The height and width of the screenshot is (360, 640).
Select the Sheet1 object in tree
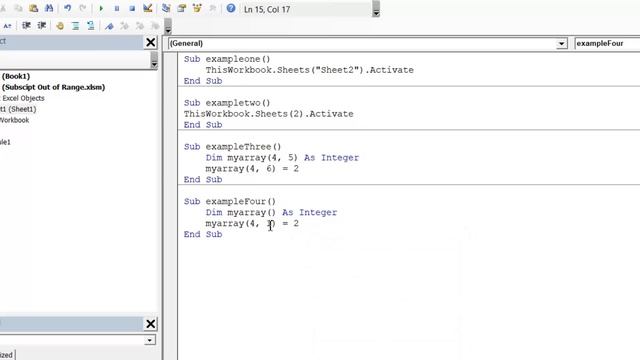[x=18, y=109]
